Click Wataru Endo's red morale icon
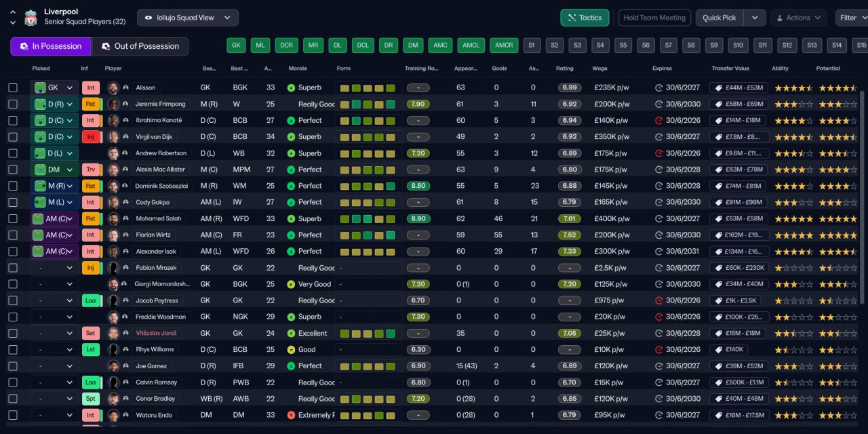Viewport: 868px width, 434px height. click(x=291, y=415)
